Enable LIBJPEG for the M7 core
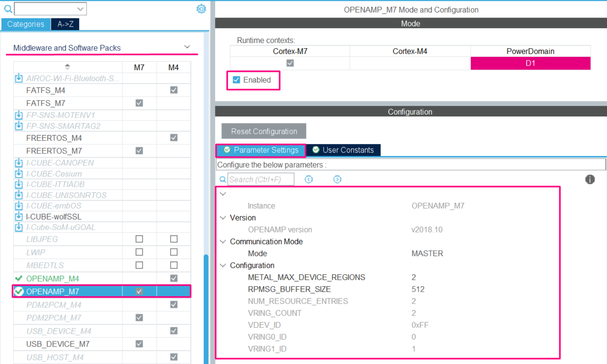This screenshot has height=364, width=607. coord(139,238)
